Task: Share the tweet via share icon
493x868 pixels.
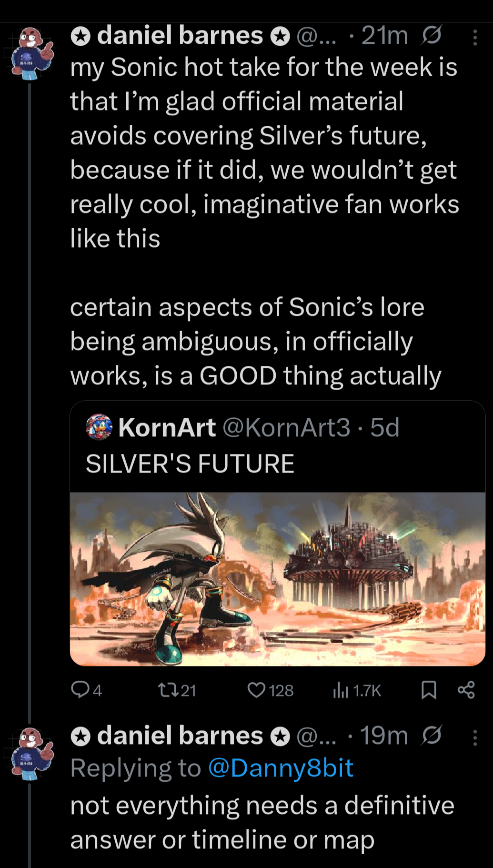Action: (x=466, y=690)
